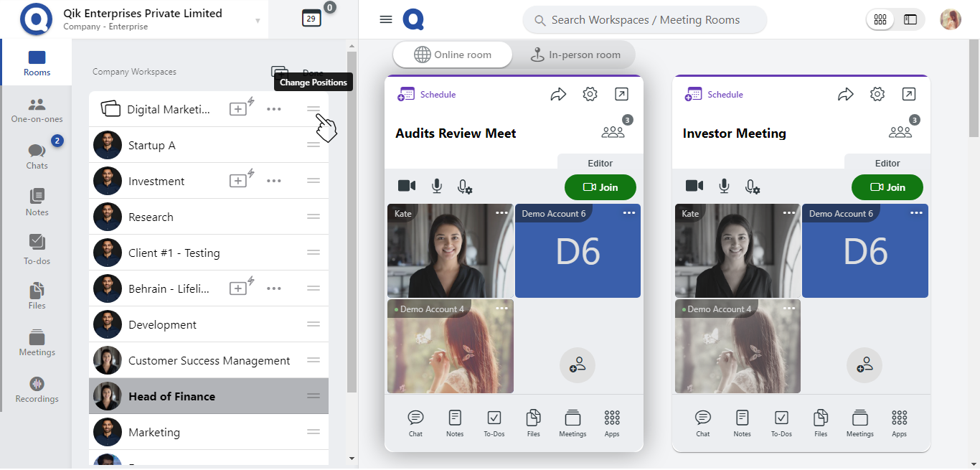Open Kate's video tile options menu
Viewport: 980px width, 470px height.
coord(501,213)
